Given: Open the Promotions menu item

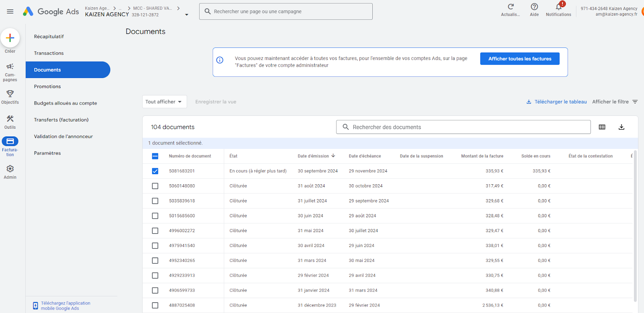Looking at the screenshot, I should pos(47,86).
